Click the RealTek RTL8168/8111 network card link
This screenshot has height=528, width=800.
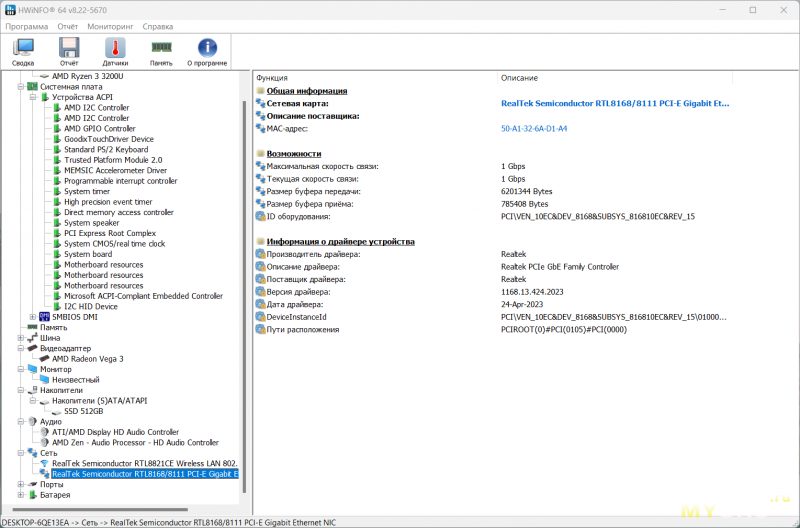click(x=615, y=104)
